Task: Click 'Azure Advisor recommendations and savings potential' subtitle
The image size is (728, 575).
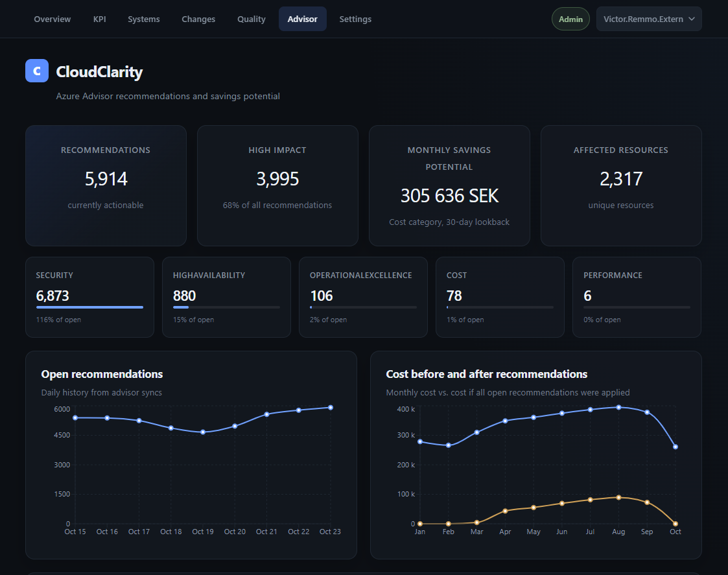Action: tap(168, 96)
